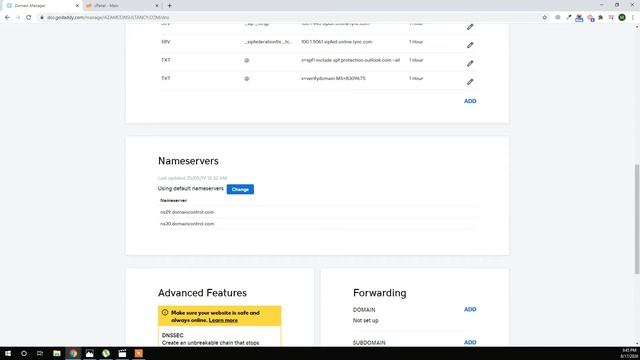Open Task View on taskbar

[40, 353]
